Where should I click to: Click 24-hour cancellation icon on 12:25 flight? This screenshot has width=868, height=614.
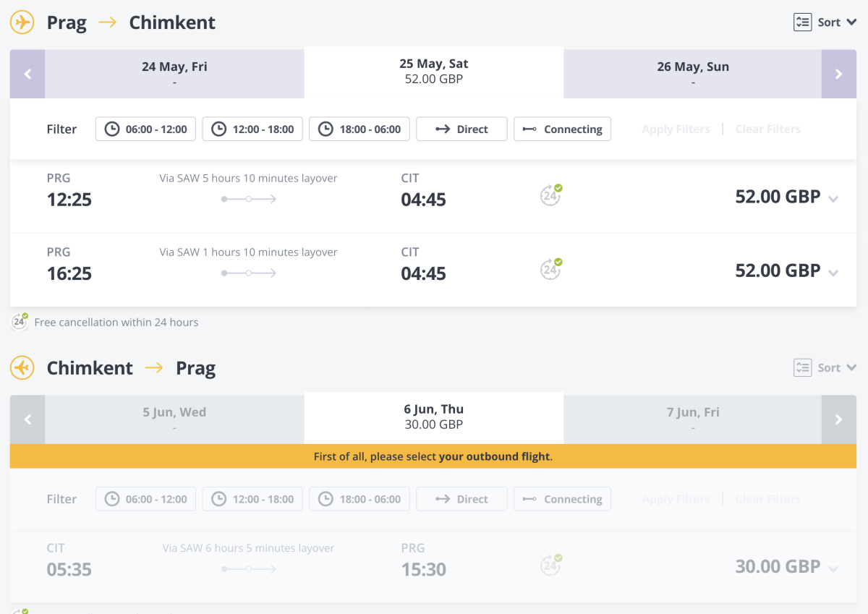pyautogui.click(x=551, y=195)
